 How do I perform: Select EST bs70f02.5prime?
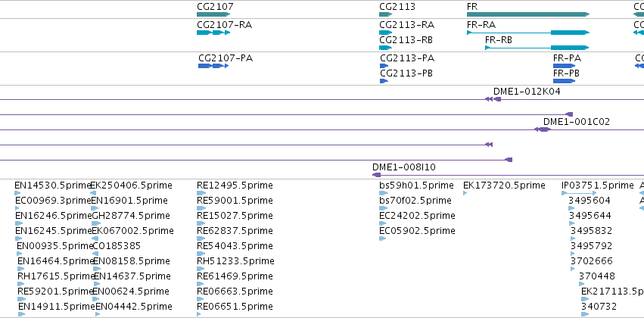coord(415,201)
